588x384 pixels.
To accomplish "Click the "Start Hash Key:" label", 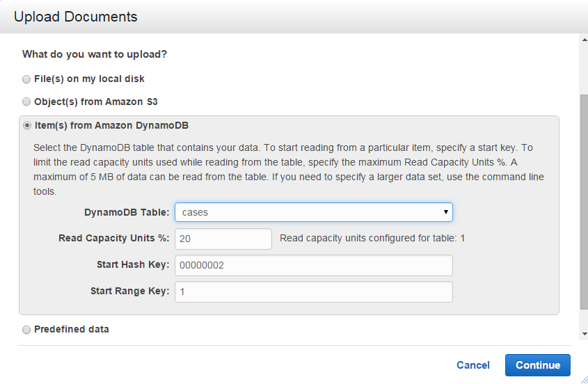I will tap(133, 265).
